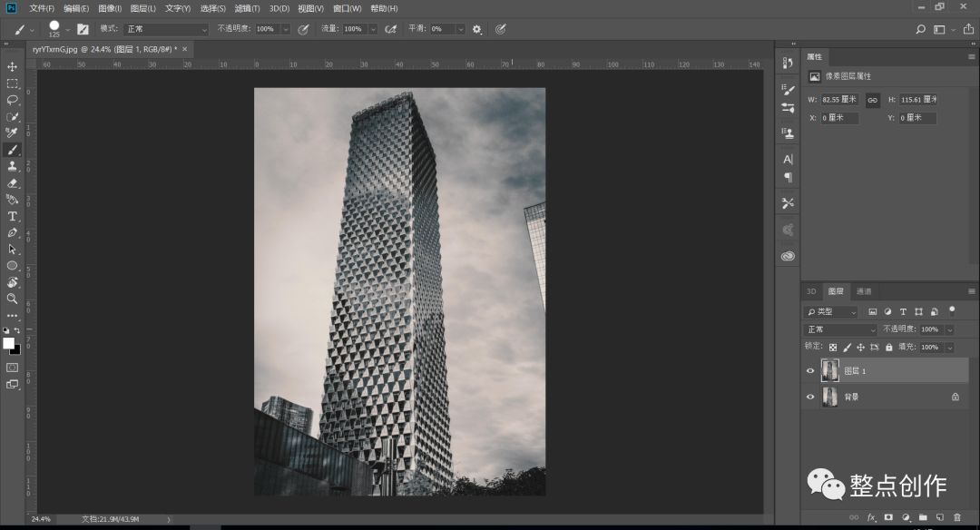Toggle lock all padlock icon
This screenshot has width=980, height=530.
tap(888, 348)
